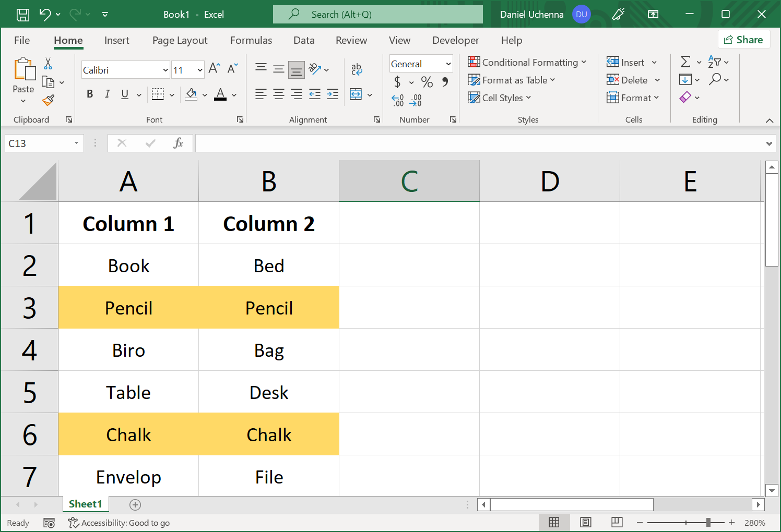Click the Percent Style icon
The image size is (781, 532).
click(427, 82)
